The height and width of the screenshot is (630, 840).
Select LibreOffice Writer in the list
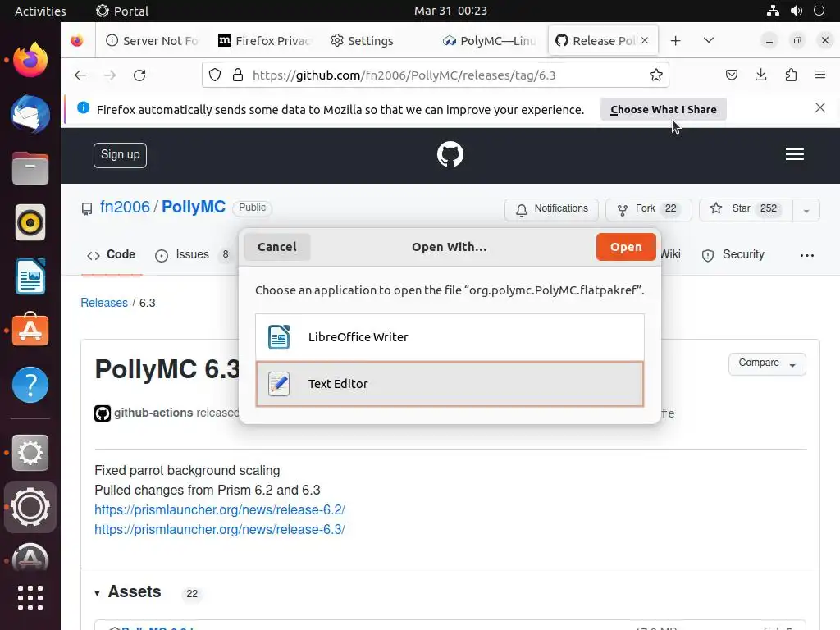tap(450, 337)
